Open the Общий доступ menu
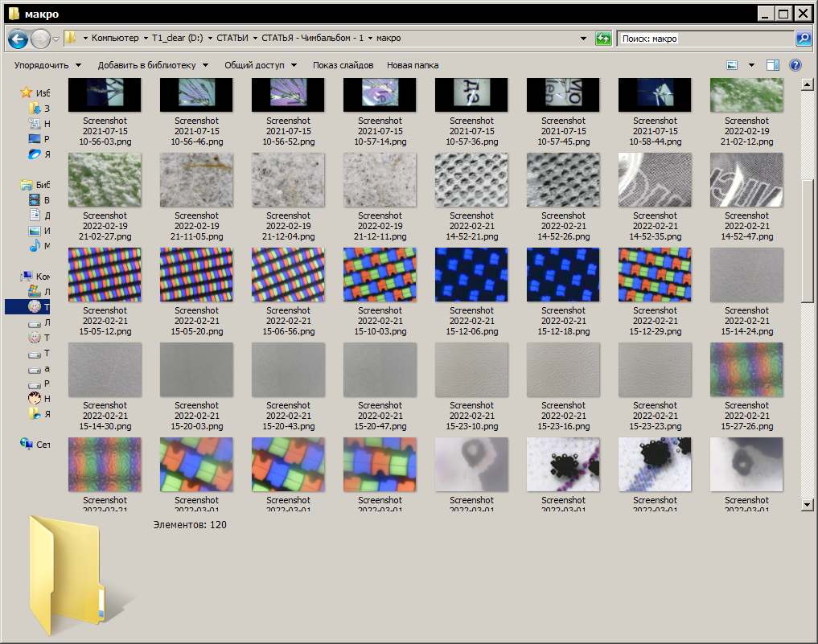Image resolution: width=818 pixels, height=644 pixels. [261, 65]
